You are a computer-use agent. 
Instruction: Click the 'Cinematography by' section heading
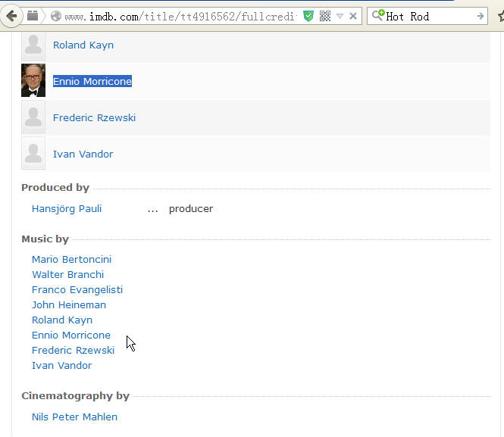point(75,396)
